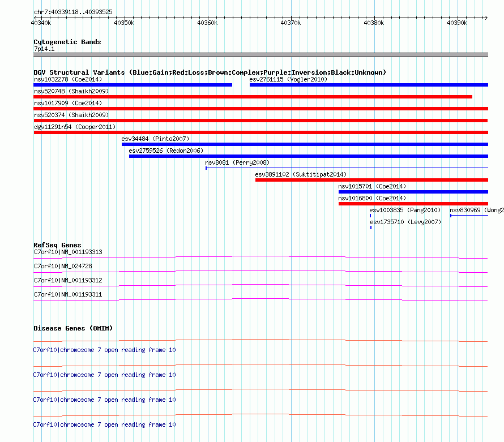The image size is (504, 442).
Task: Select the 7p14.1 cytogenetic band bar
Action: pos(260,55)
